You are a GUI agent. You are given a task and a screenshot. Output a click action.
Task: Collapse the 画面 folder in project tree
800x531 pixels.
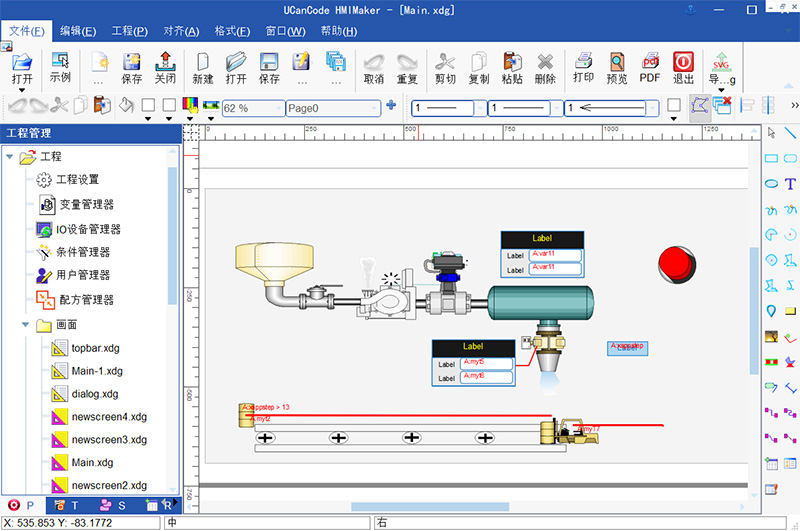tap(25, 325)
